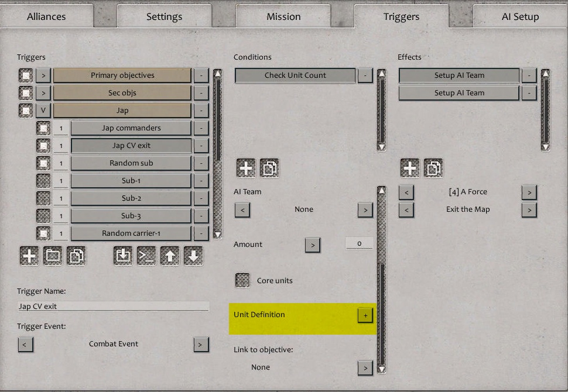Screen dimensions: 568x392
Task: Create a new trigger folder
Action: coord(53,256)
